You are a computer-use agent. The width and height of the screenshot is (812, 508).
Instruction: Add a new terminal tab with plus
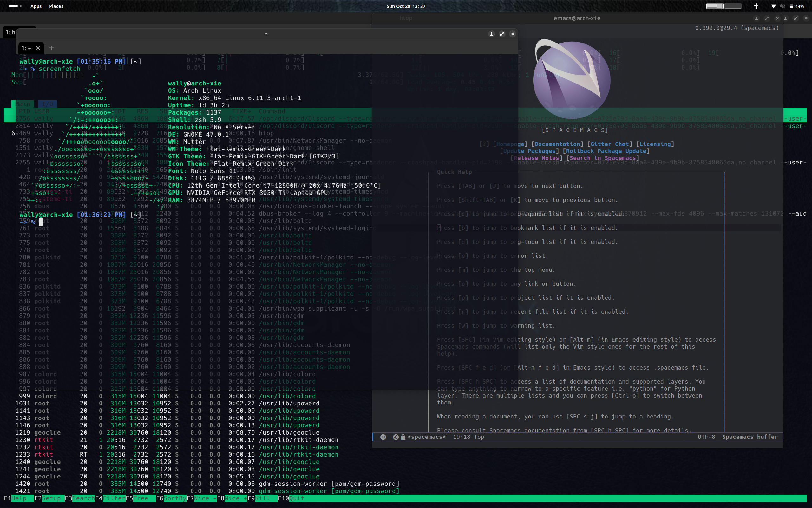point(51,48)
